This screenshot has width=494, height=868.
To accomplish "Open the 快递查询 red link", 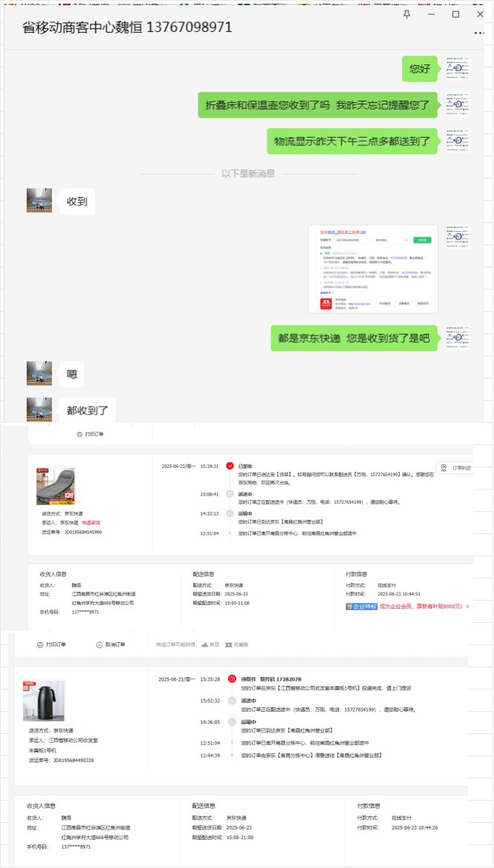I will pos(91,523).
